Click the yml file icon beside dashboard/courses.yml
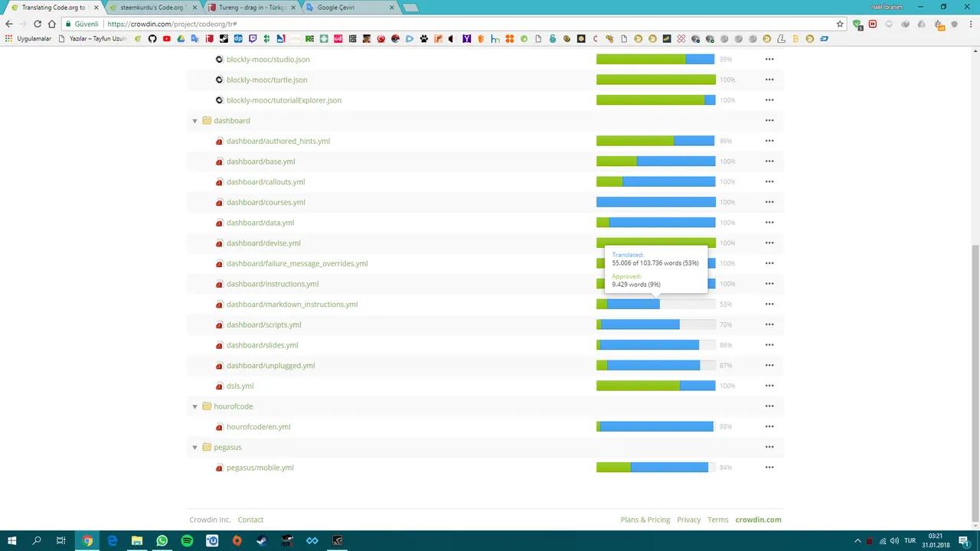The width and height of the screenshot is (980, 551). [219, 202]
